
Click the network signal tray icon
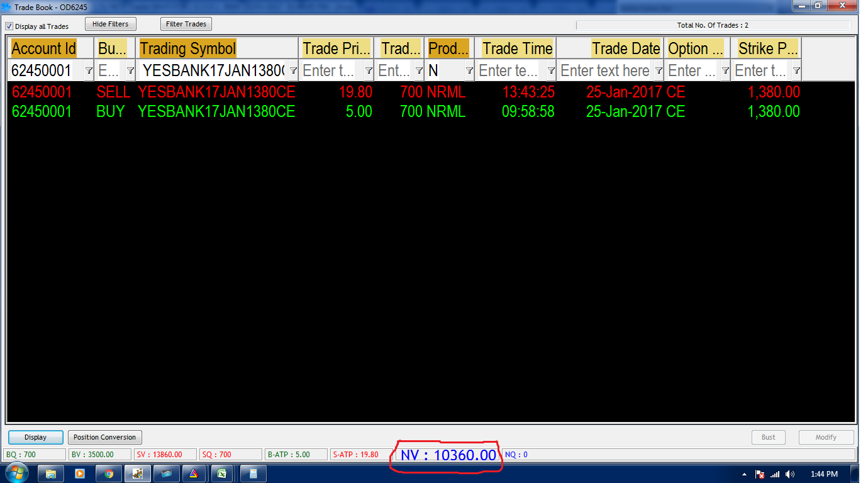coord(775,474)
